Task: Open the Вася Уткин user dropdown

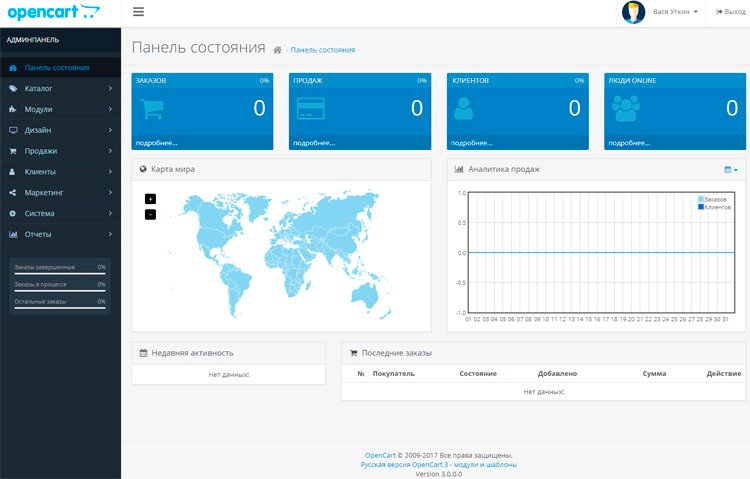Action: coord(675,12)
